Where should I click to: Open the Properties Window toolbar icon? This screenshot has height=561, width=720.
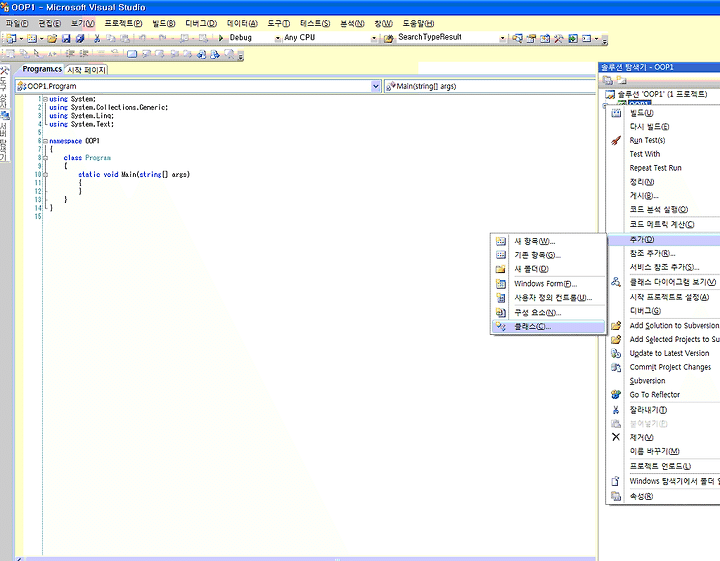point(531,39)
